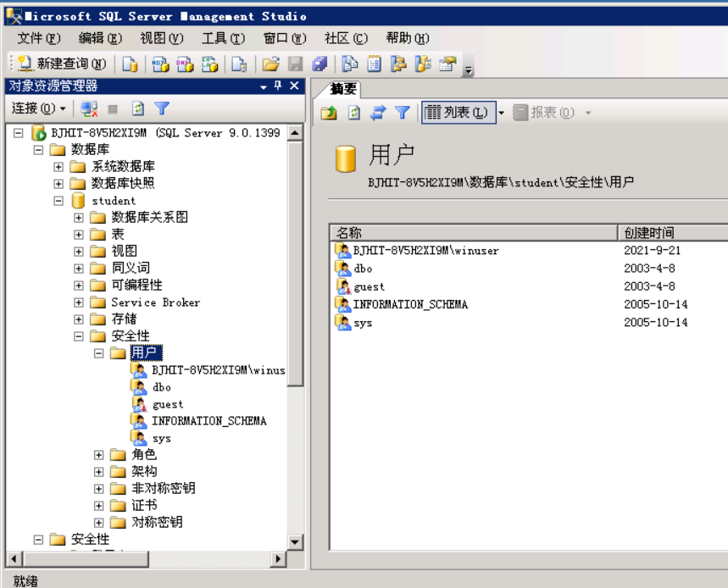This screenshot has height=588, width=728.
Task: Click the Refresh icon in Summary toolbar
Action: [354, 113]
